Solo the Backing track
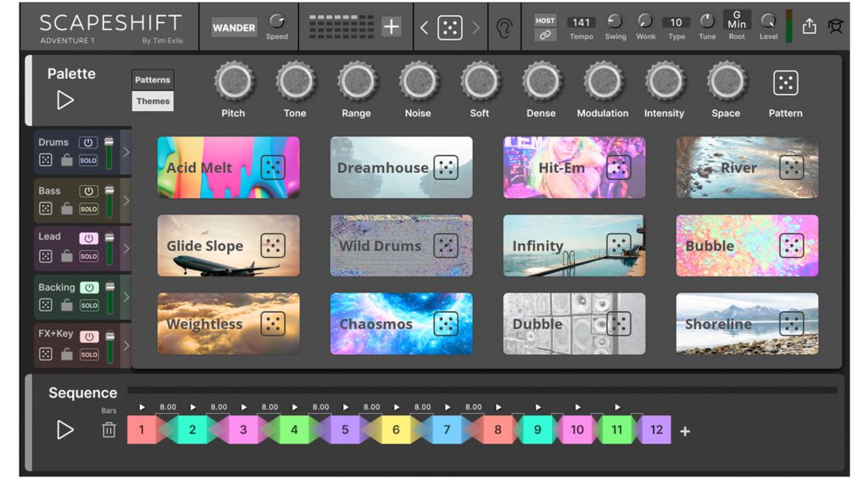 [88, 305]
